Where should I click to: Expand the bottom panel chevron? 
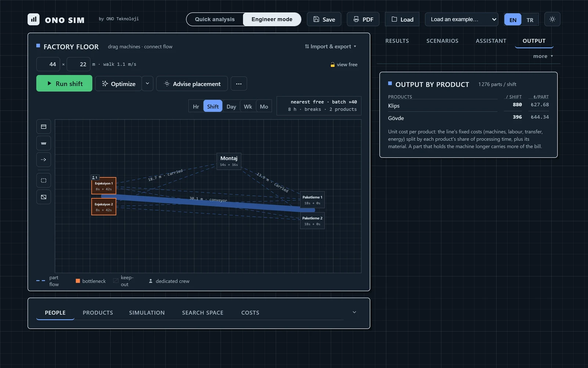(x=354, y=312)
